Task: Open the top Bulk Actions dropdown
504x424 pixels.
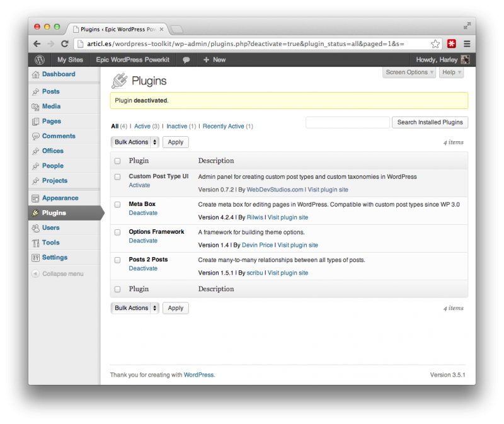Action: point(135,142)
